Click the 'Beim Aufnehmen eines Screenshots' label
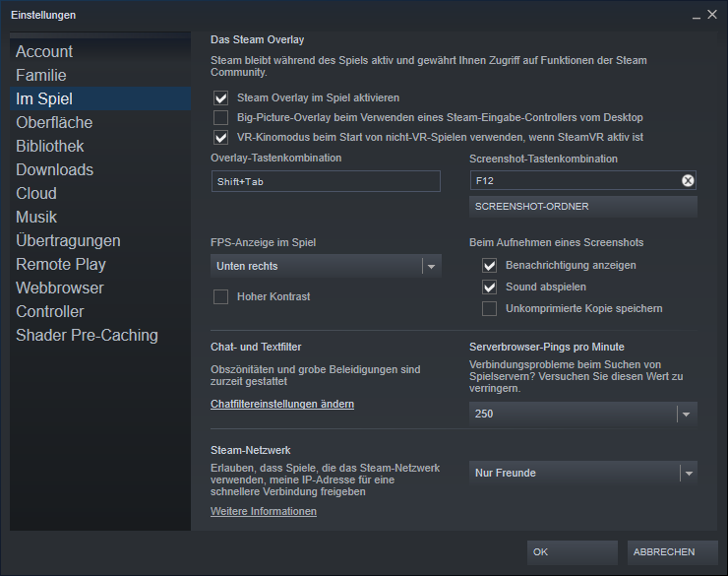 (x=556, y=242)
